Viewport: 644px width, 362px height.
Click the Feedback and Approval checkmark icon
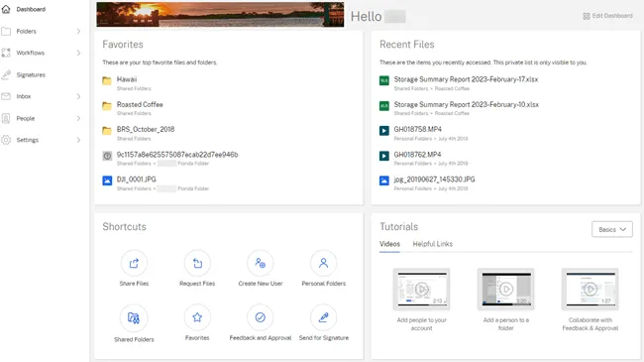coord(260,317)
